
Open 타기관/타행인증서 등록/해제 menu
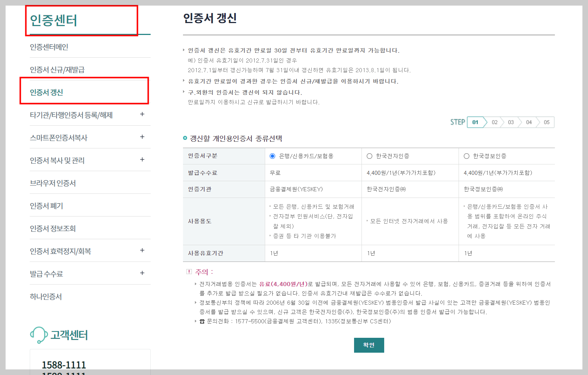[x=71, y=115]
